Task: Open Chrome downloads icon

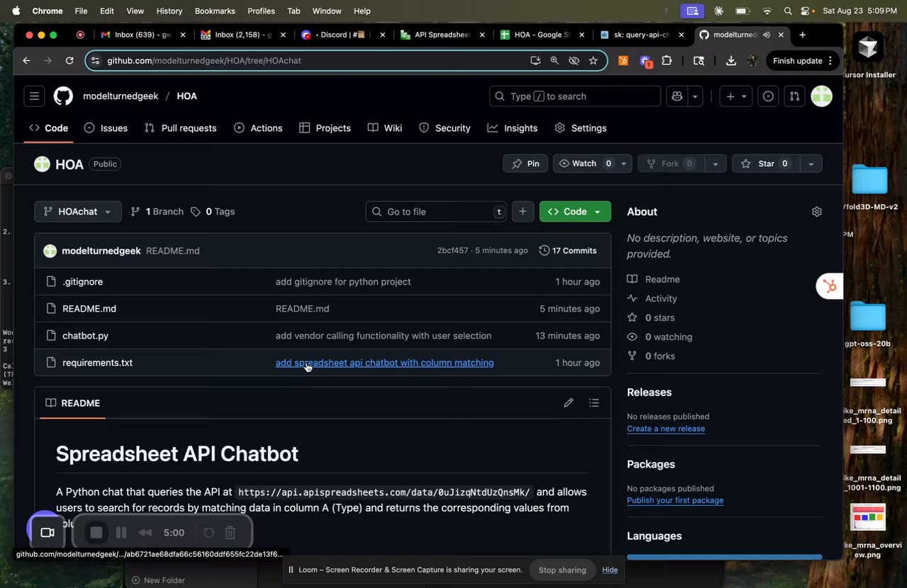Action: [x=731, y=61]
